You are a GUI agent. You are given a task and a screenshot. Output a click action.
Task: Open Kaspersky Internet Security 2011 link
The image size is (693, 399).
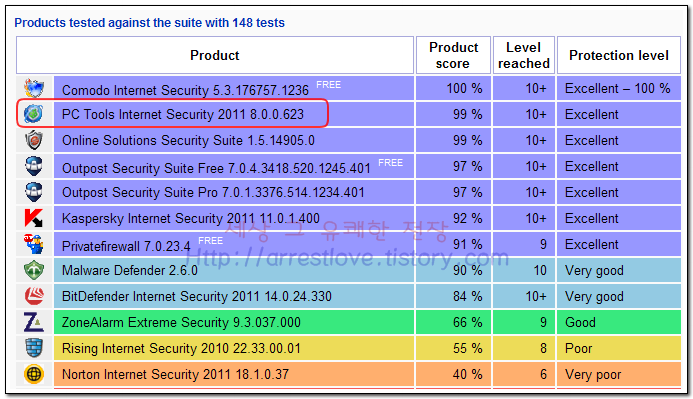point(190,218)
